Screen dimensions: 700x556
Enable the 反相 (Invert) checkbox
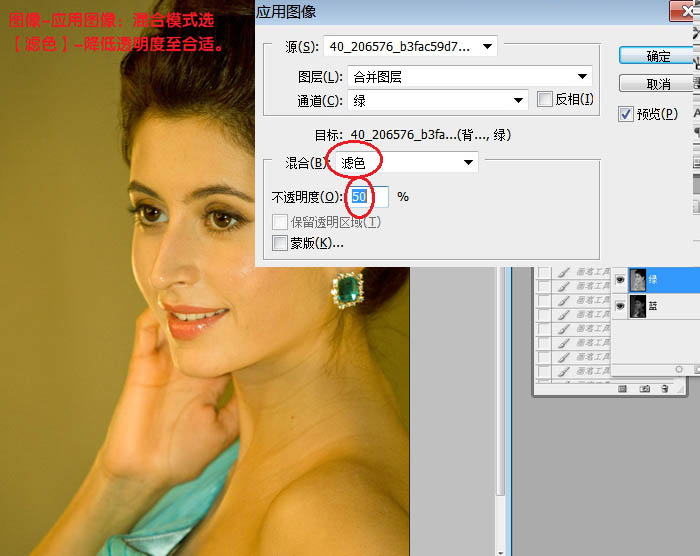click(x=545, y=99)
